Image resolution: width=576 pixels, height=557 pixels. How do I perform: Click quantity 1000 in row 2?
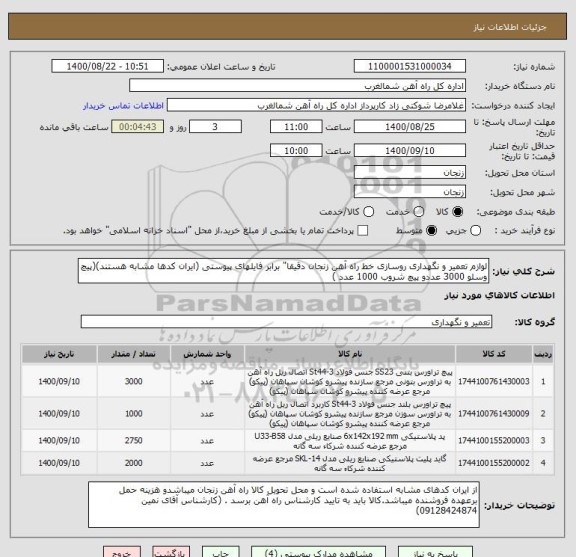coord(133,414)
